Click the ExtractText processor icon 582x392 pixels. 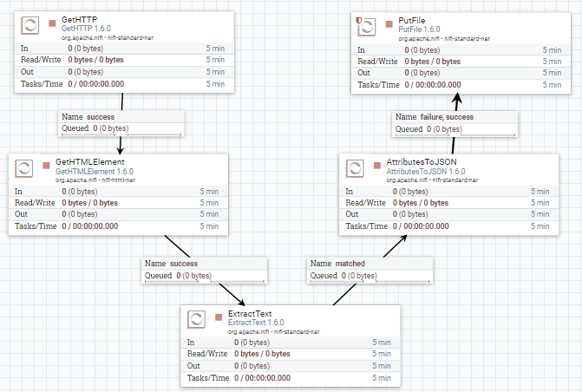198,319
